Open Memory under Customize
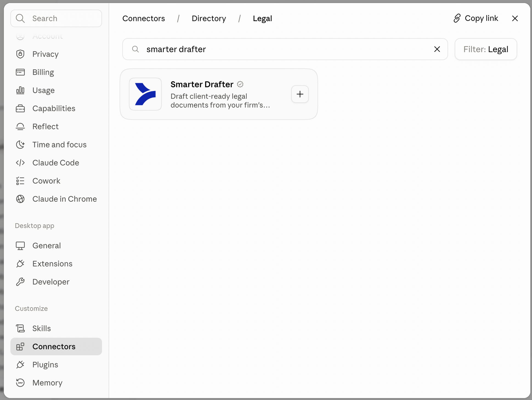Screen dimensions: 532x400 (56, 383)
